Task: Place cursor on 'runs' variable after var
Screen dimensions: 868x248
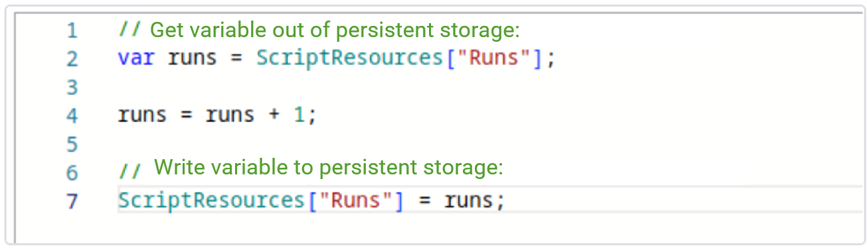Action: click(192, 58)
